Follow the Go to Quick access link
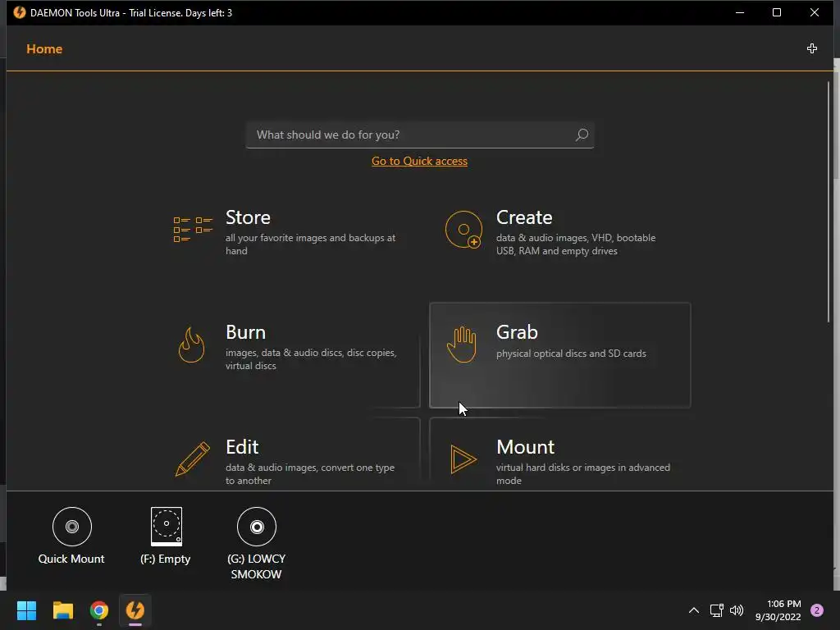 419,161
